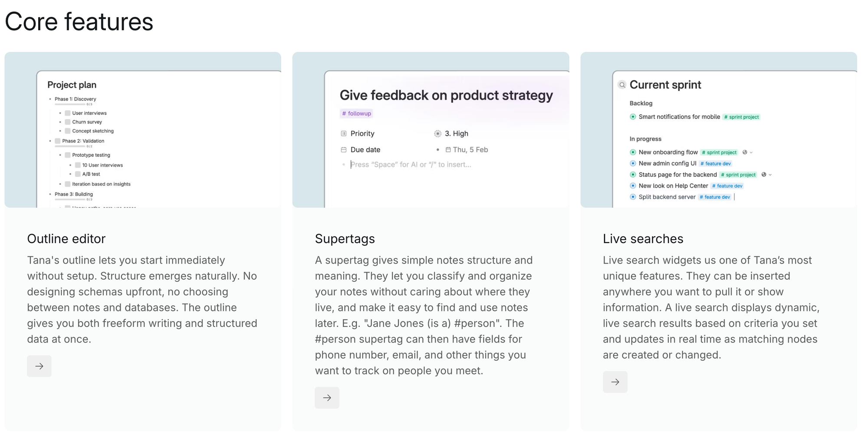This screenshot has height=442, width=868.
Task: Click the arrow button under Live searches
Action: tap(615, 382)
